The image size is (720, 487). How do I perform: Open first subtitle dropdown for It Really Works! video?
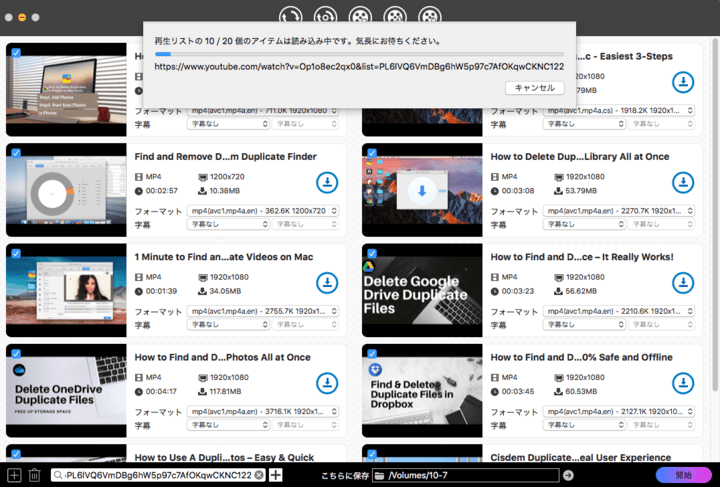coord(584,325)
